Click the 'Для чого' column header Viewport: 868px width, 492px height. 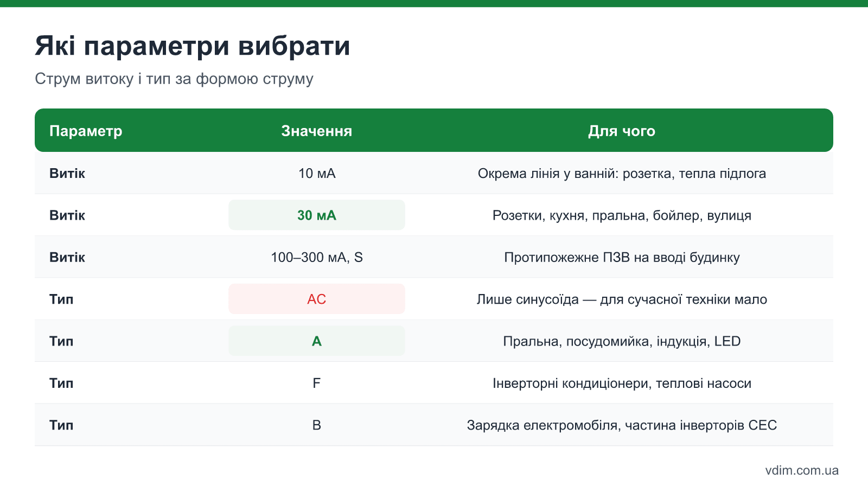622,131
